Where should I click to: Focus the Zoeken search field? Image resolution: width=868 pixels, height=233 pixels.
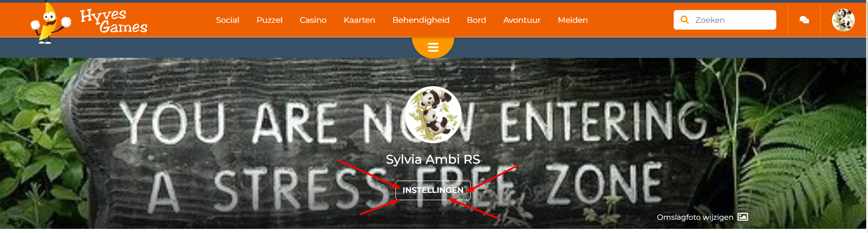click(725, 20)
